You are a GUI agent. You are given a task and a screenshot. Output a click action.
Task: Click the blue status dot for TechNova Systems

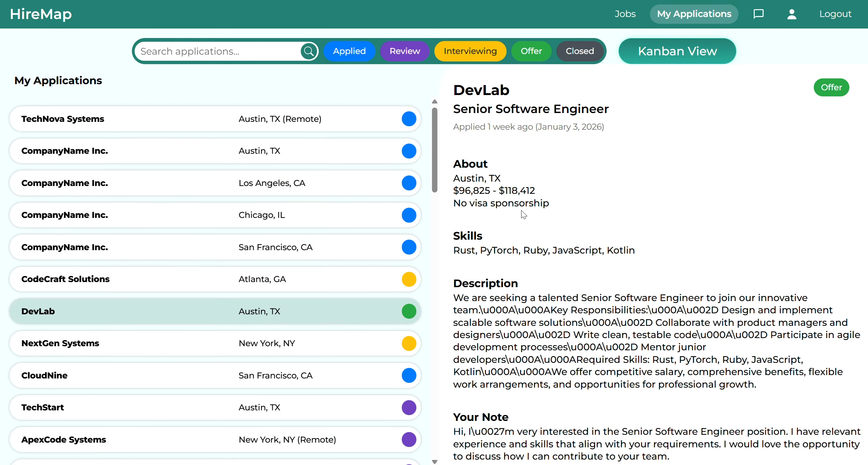pyautogui.click(x=409, y=119)
